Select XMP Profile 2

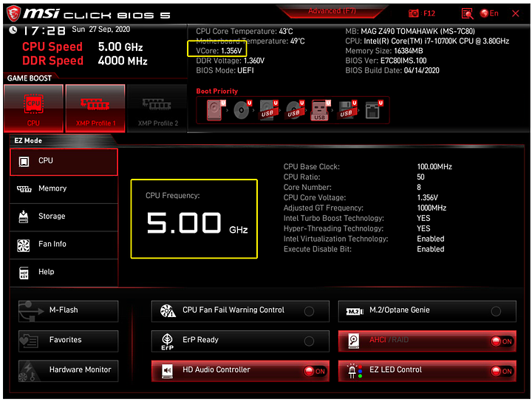157,108
